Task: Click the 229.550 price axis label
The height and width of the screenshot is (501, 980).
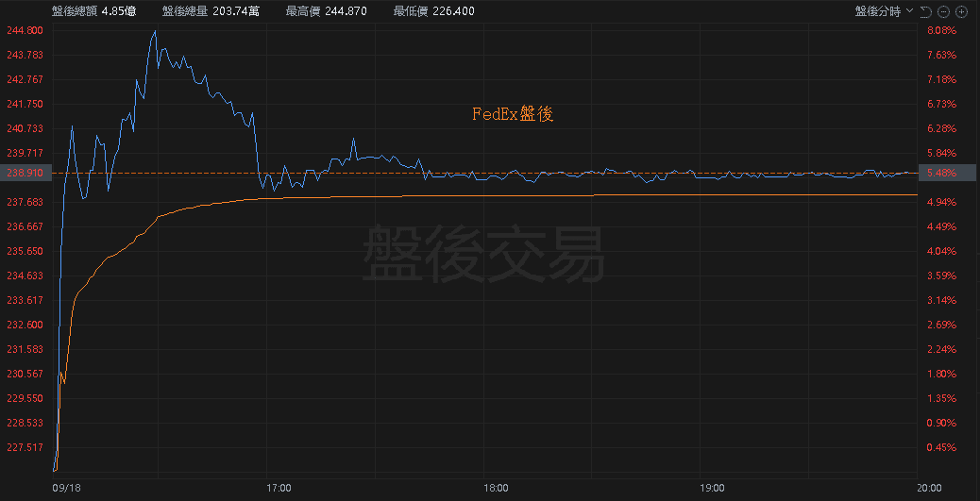Action: [24, 398]
